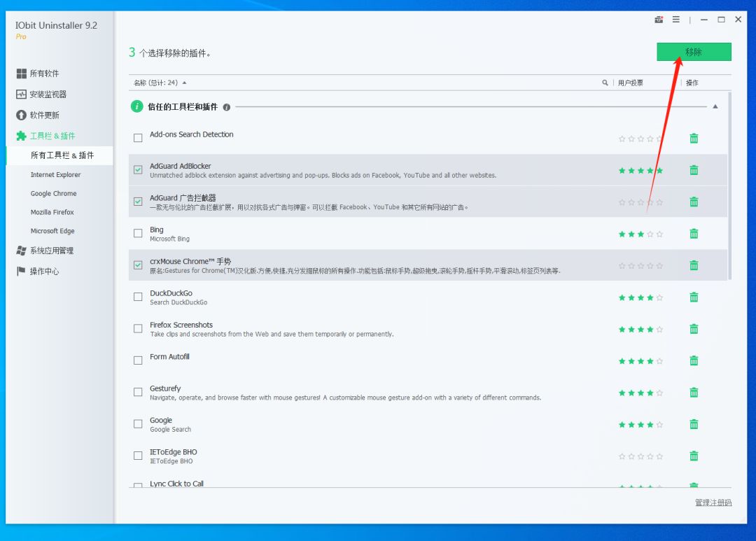The height and width of the screenshot is (541, 756).
Task: Tick the Google checkbox
Action: point(138,424)
